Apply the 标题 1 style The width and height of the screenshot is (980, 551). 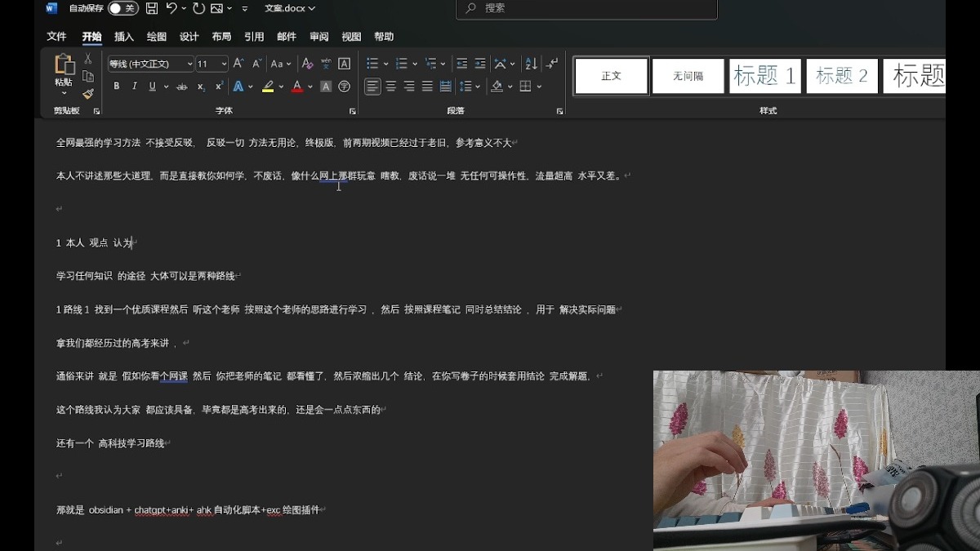(764, 76)
